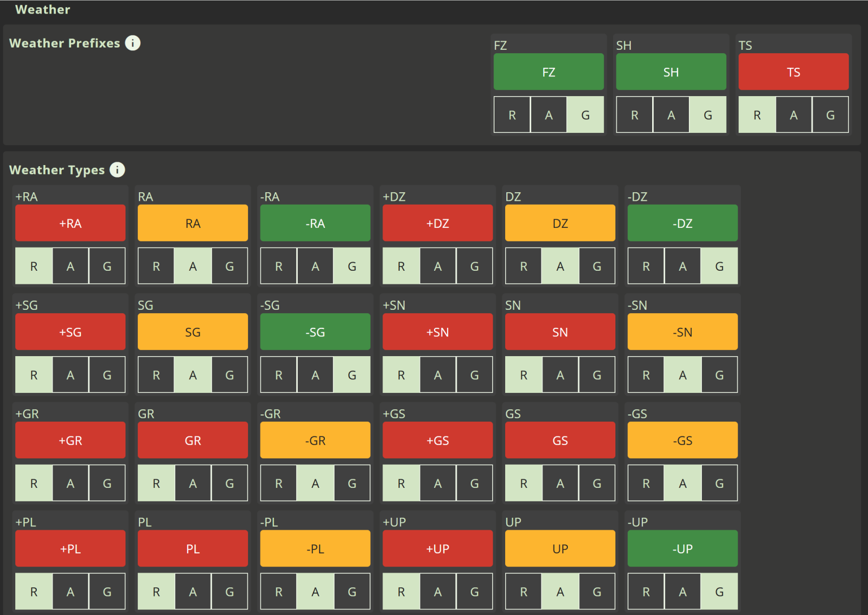Click the orange SG color block
868x615 pixels.
(193, 332)
